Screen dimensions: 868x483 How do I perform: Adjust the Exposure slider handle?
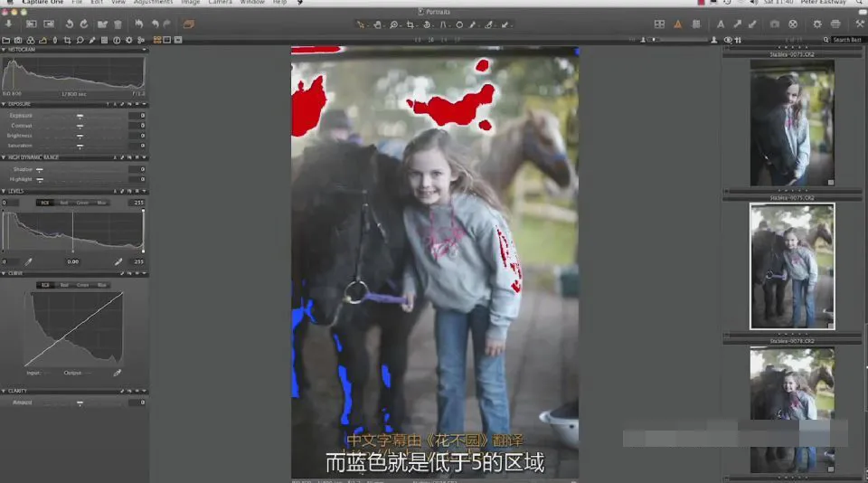80,116
